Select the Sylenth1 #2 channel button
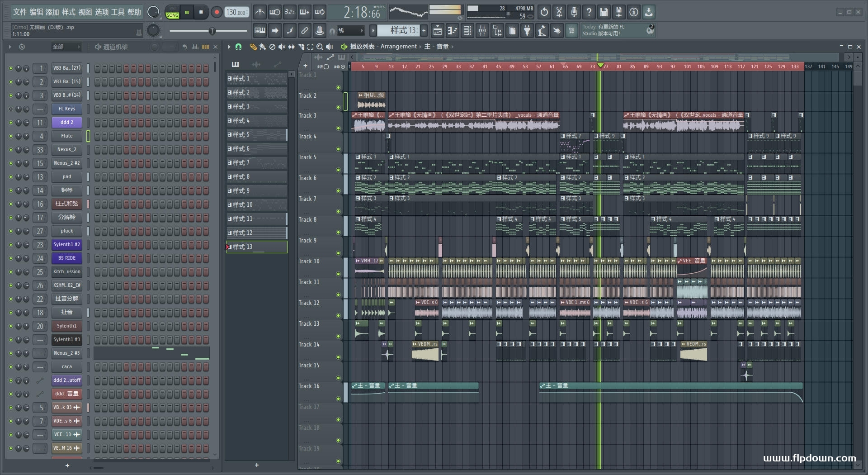868x475 pixels. point(66,245)
